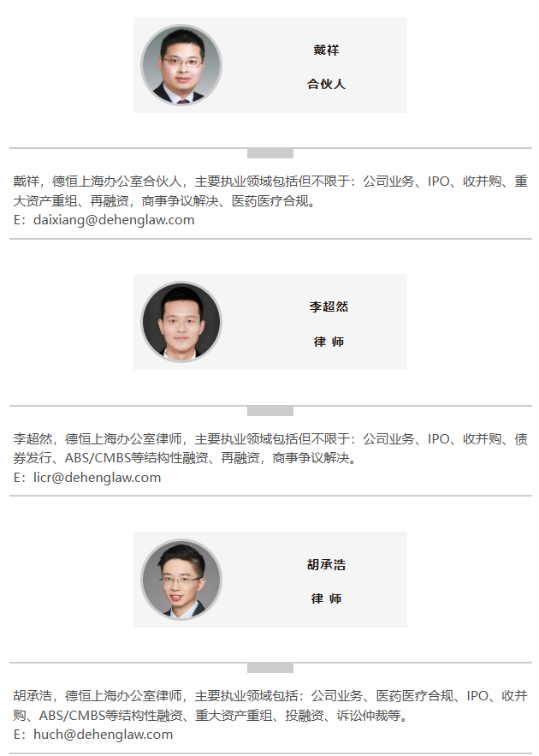The height and width of the screenshot is (756, 539).
Task: Click the 律师 title under 李超然
Action: pos(329,342)
